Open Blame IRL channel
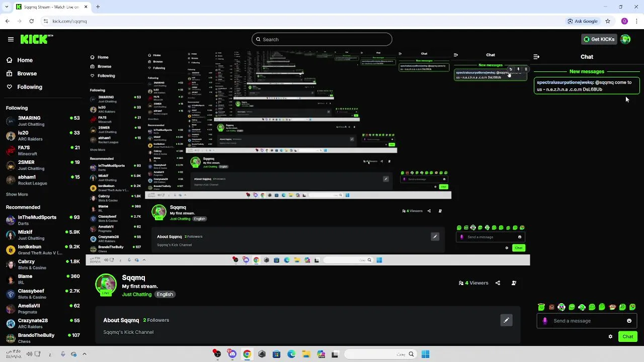The height and width of the screenshot is (362, 644). [x=43, y=279]
